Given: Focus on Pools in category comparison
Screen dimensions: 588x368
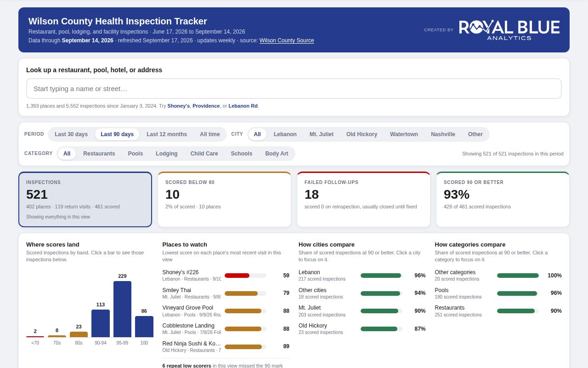Looking at the screenshot, I should [x=498, y=293].
